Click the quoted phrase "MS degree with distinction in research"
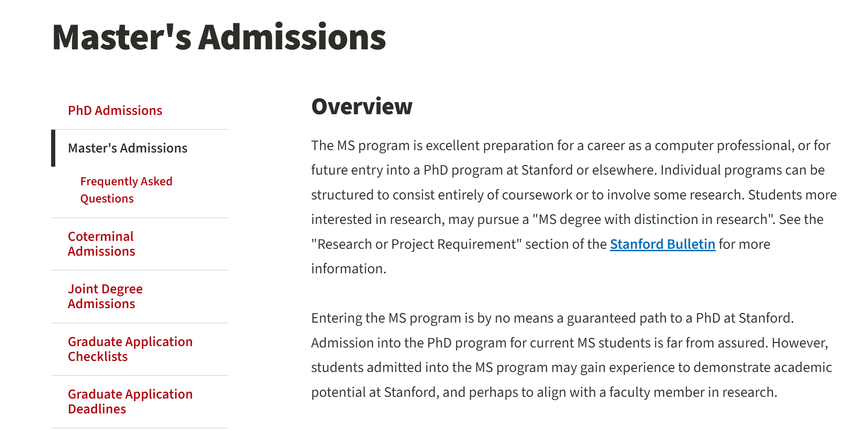 (x=653, y=219)
